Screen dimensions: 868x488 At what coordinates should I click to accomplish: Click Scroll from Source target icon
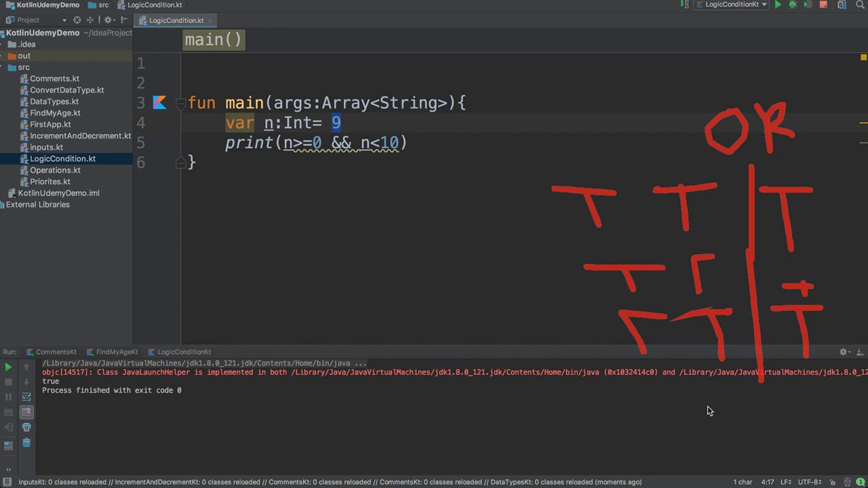(77, 20)
